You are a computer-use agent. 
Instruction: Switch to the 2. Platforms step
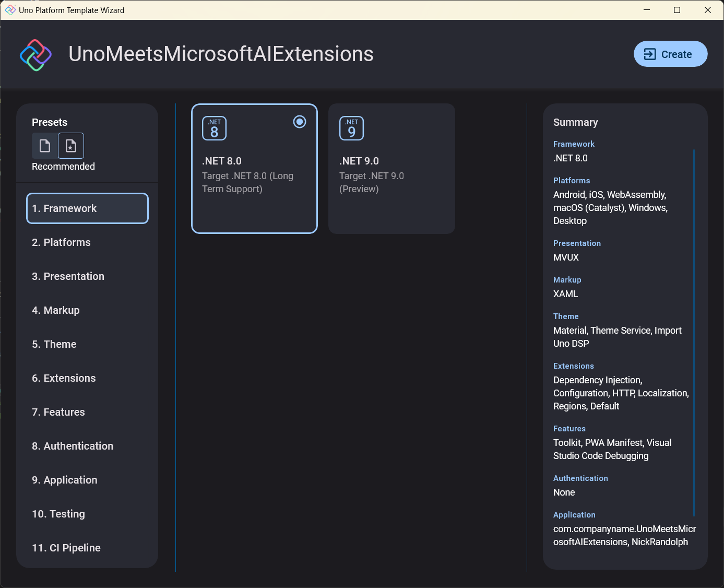click(x=61, y=242)
